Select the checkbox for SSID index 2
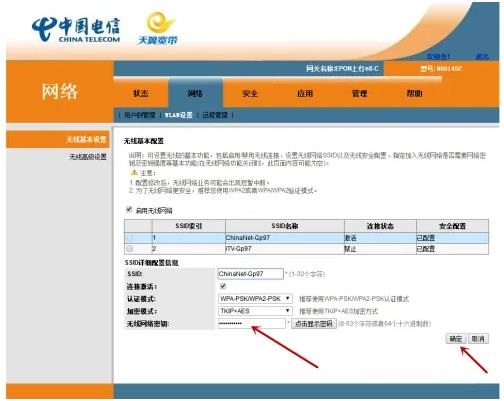The height and width of the screenshot is (401, 504). tap(130, 249)
